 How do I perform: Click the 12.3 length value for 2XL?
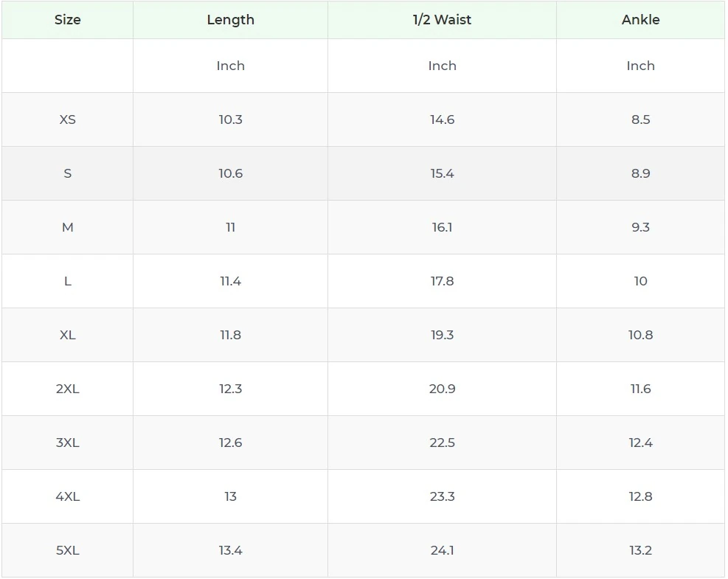tap(230, 389)
